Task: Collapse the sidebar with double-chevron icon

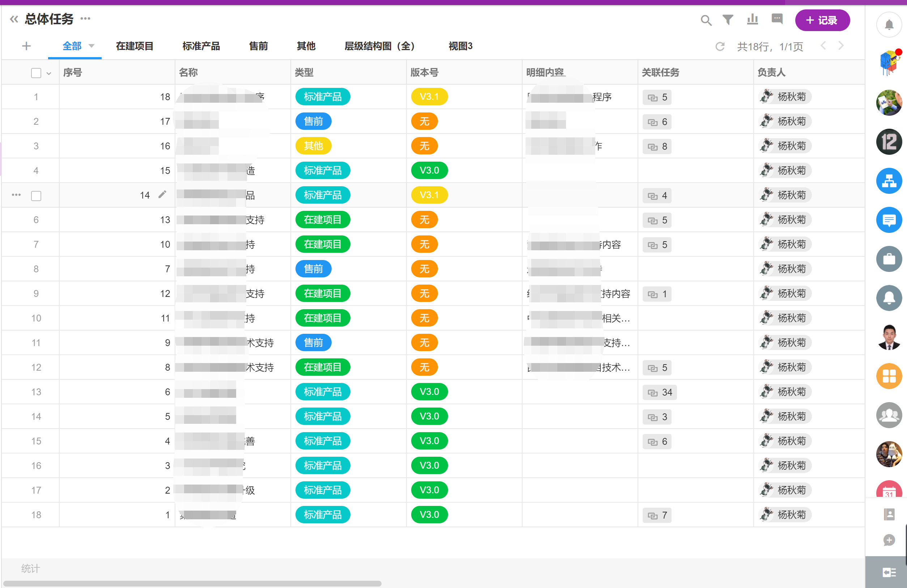Action: (x=14, y=19)
